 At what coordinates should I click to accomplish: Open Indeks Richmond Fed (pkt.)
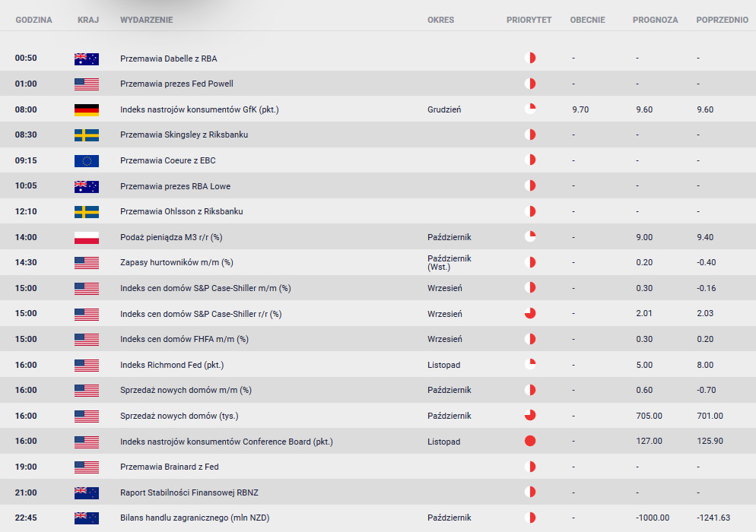click(x=172, y=365)
